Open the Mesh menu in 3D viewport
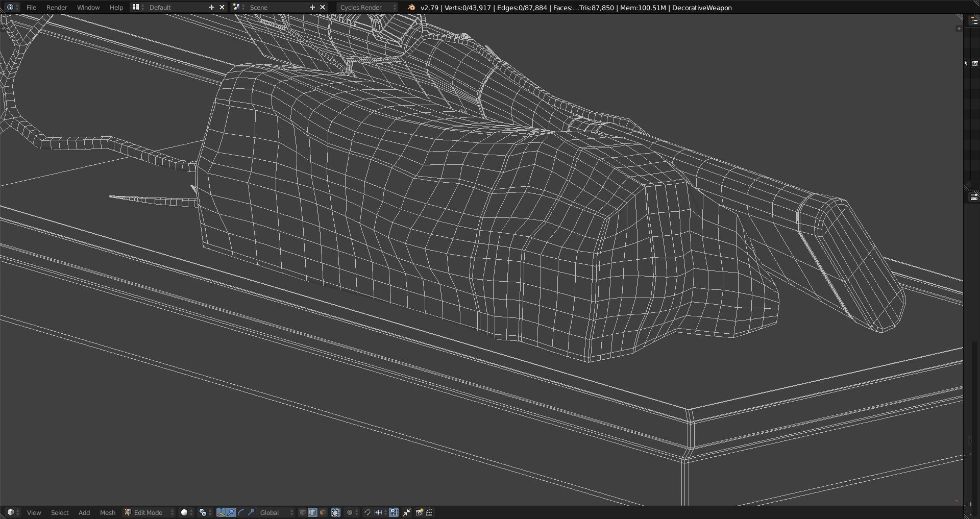 [x=108, y=512]
